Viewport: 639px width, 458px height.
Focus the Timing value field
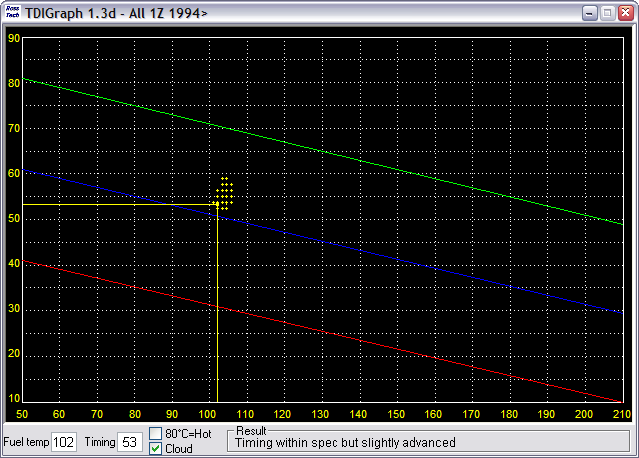tap(130, 442)
